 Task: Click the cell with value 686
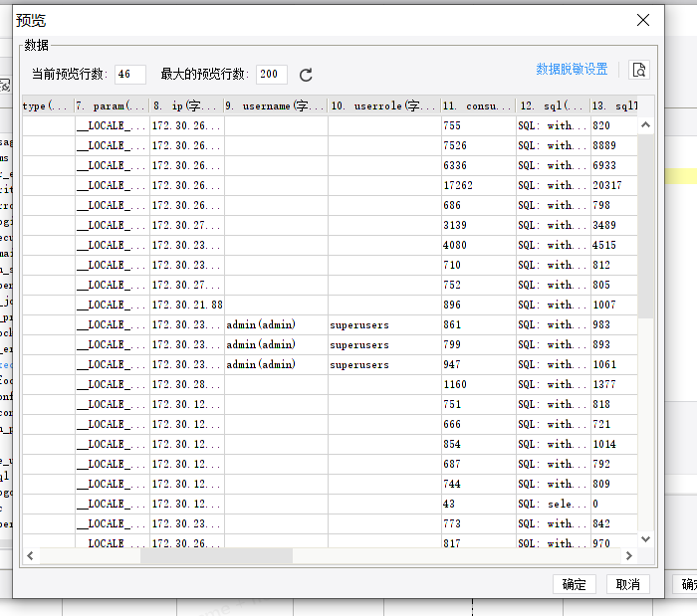click(479, 205)
